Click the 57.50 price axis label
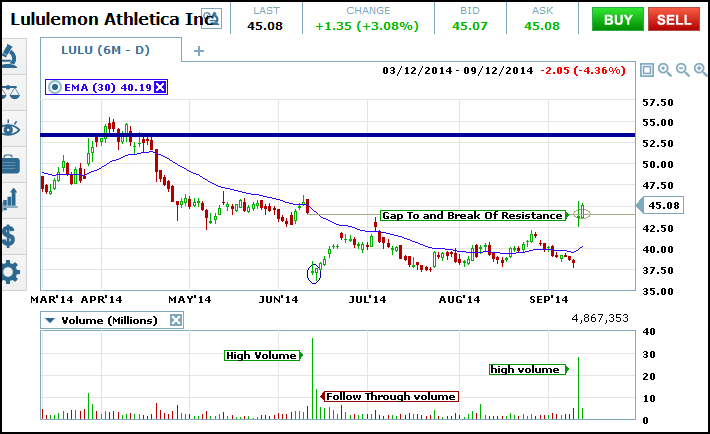This screenshot has height=434, width=710. [x=658, y=102]
